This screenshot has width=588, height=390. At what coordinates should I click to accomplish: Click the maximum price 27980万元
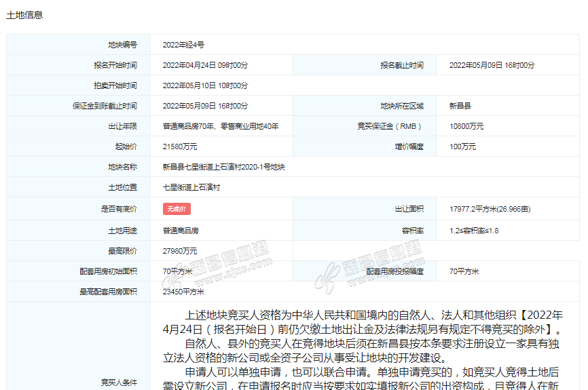pyautogui.click(x=180, y=251)
